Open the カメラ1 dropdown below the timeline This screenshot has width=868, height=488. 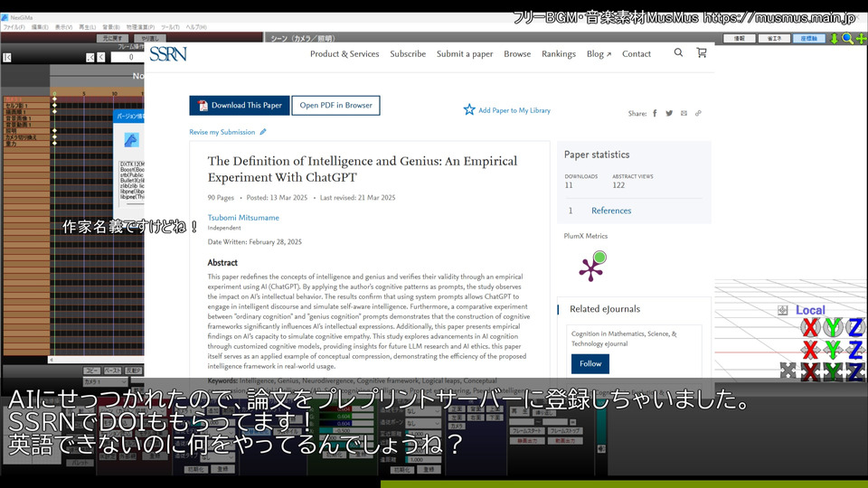[105, 381]
